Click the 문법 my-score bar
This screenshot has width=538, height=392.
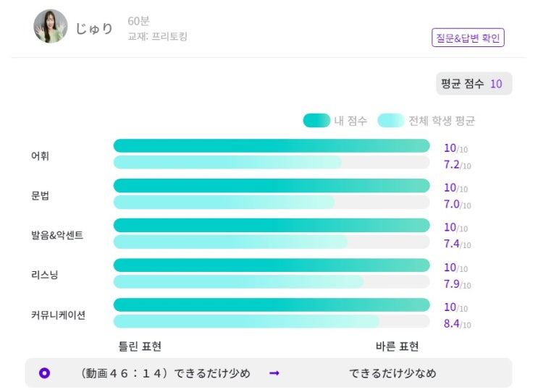(x=271, y=186)
